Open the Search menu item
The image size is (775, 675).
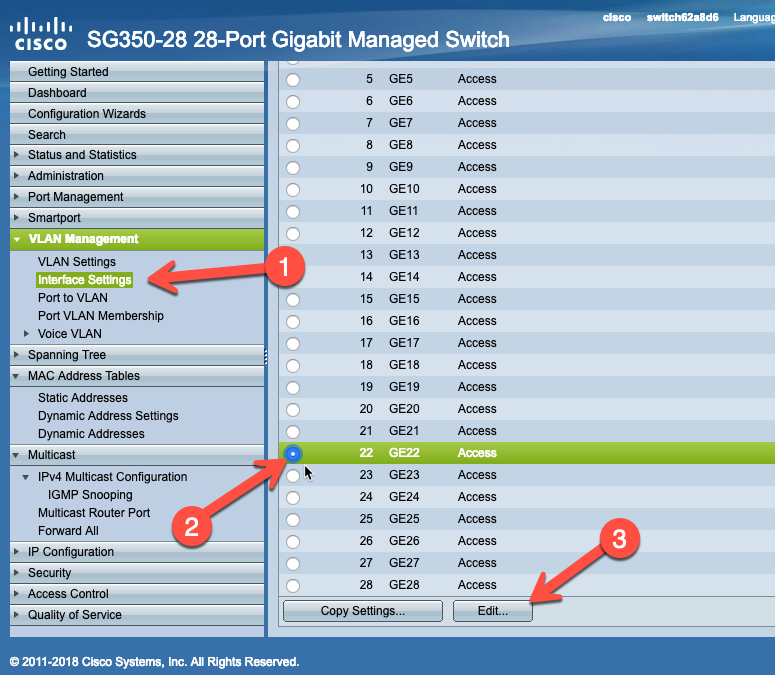(x=137, y=134)
